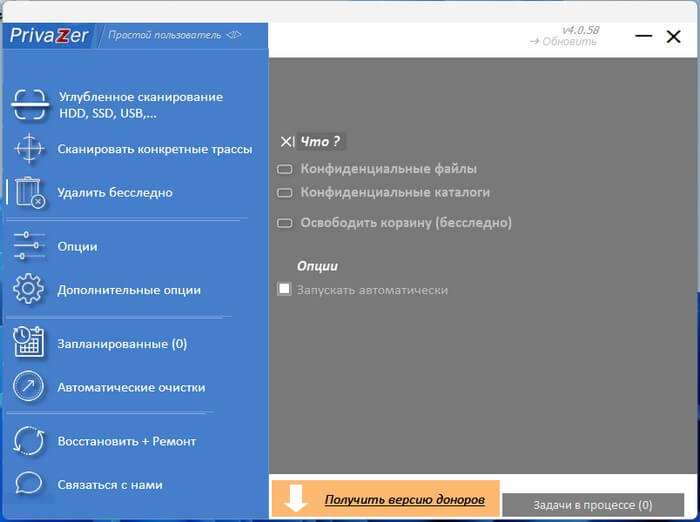The height and width of the screenshot is (522, 700).
Task: Open Автоматические очистки
Action: tap(131, 387)
